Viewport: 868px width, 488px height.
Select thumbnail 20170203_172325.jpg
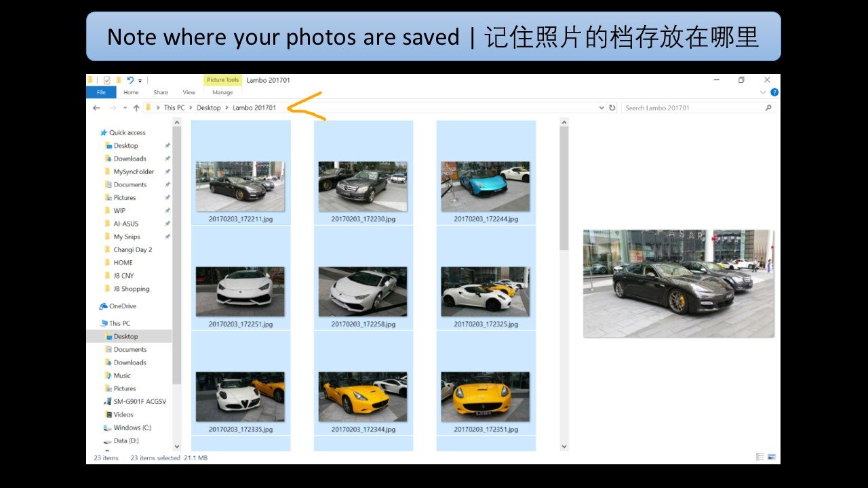coord(486,291)
